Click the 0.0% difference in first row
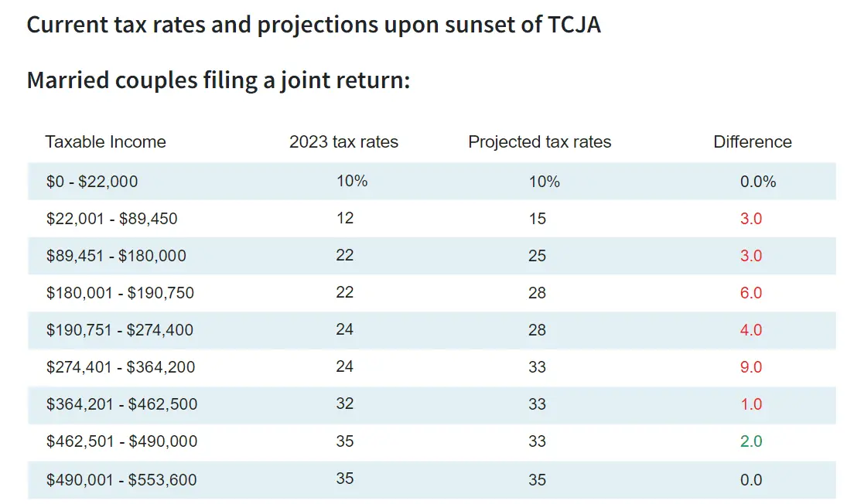Screen dimensions: 854x504 click(757, 182)
